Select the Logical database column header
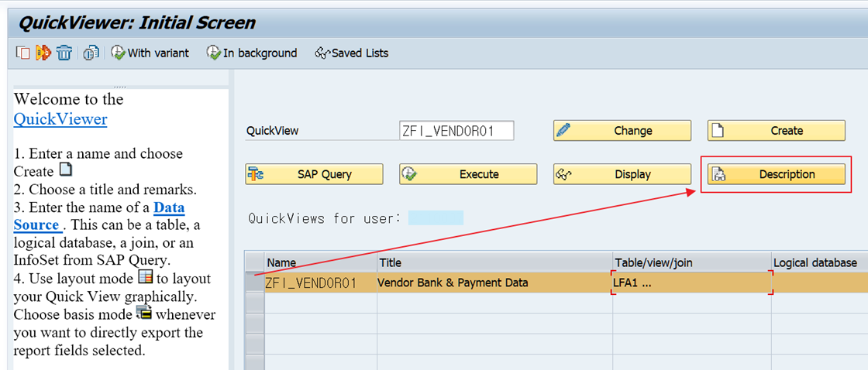 pyautogui.click(x=819, y=263)
